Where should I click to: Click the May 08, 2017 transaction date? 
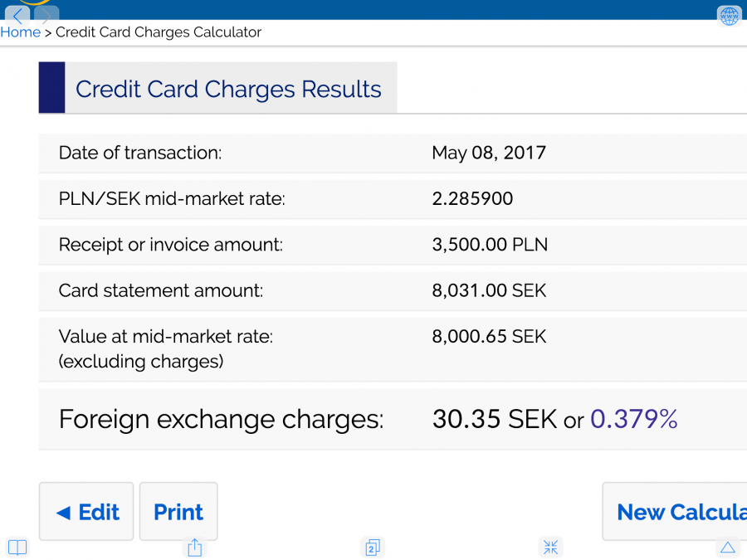[489, 153]
